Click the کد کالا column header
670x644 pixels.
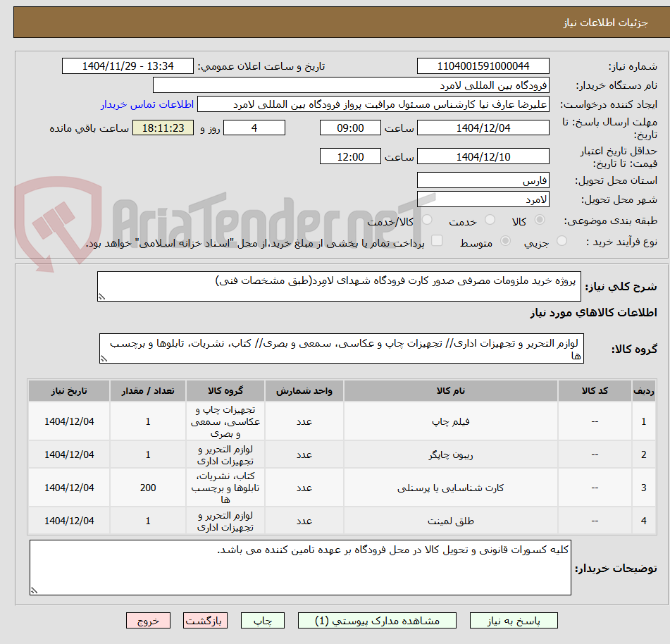(x=595, y=390)
